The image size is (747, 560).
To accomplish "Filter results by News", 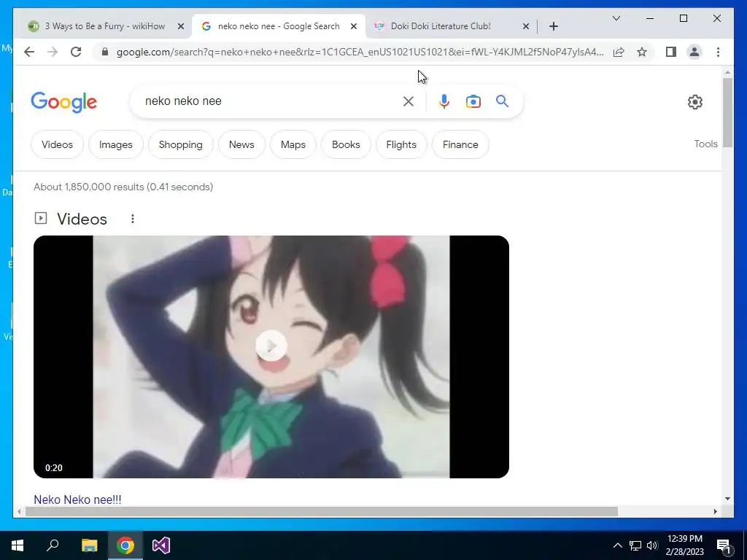I will 241,144.
